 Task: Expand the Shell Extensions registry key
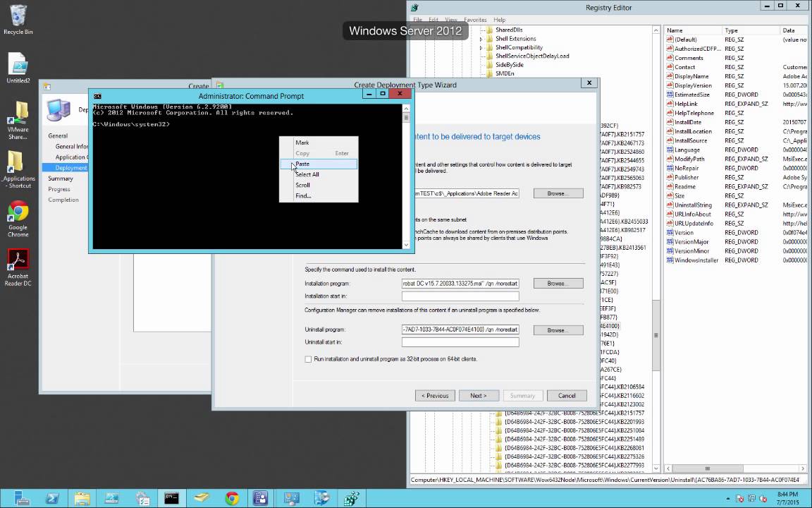click(481, 39)
